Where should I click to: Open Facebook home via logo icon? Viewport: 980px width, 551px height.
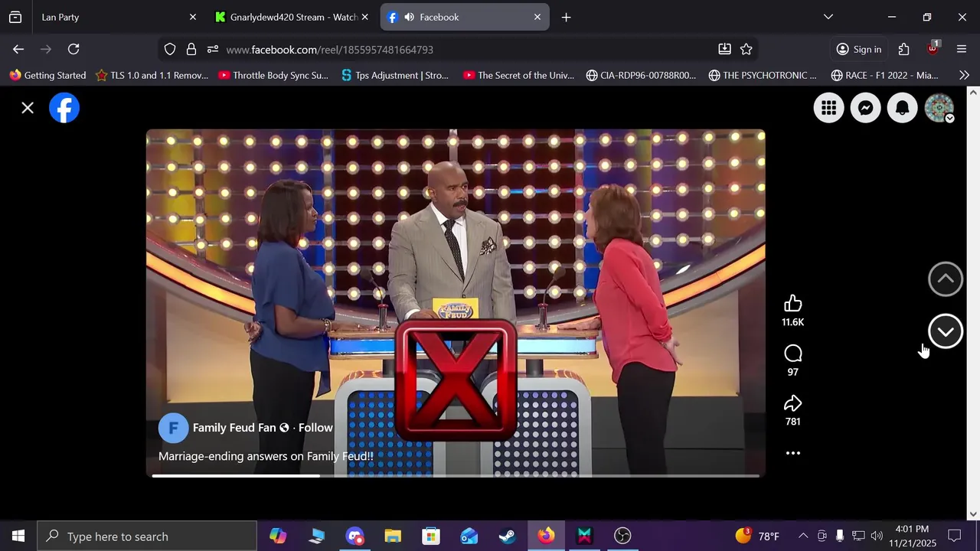(64, 108)
